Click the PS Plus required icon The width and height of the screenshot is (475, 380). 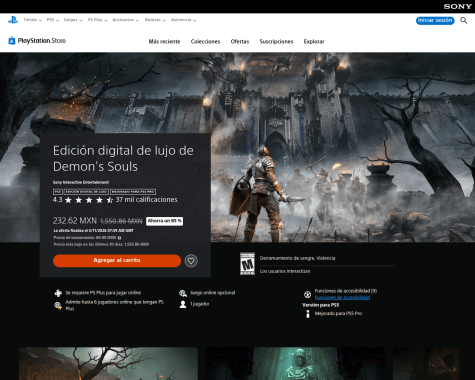pyautogui.click(x=58, y=293)
